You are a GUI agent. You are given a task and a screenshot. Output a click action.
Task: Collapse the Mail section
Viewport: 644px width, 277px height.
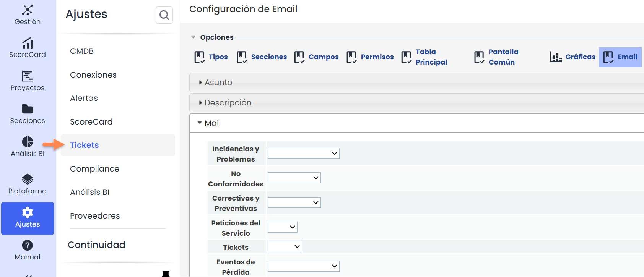pos(200,123)
